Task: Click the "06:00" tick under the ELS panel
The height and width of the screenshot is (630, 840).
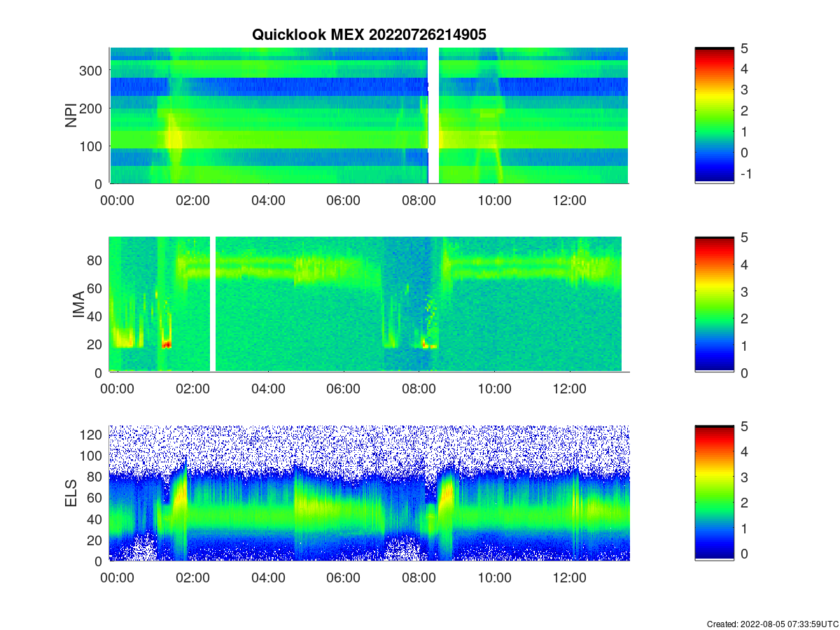Action: point(344,578)
